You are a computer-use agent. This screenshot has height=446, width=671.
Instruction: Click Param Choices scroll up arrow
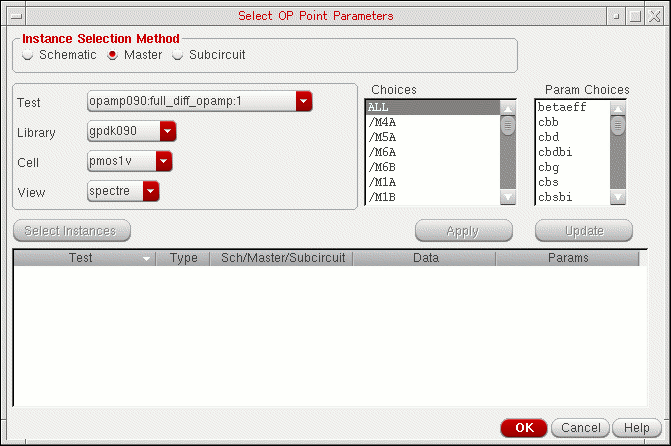tap(618, 109)
